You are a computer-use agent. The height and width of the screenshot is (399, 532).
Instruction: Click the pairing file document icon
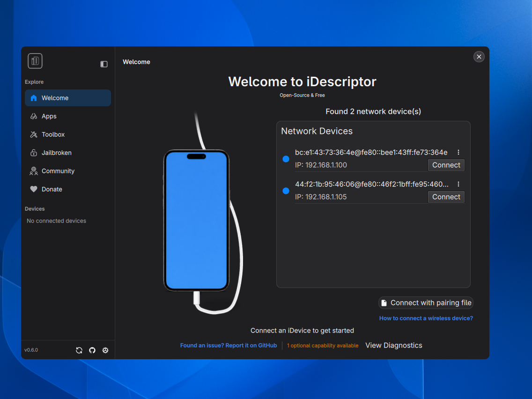coord(384,303)
